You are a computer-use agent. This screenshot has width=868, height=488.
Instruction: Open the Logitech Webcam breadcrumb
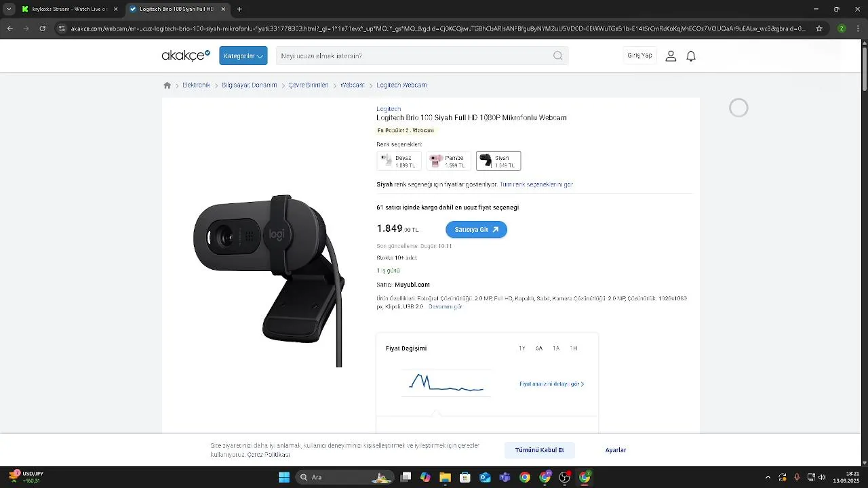click(401, 85)
